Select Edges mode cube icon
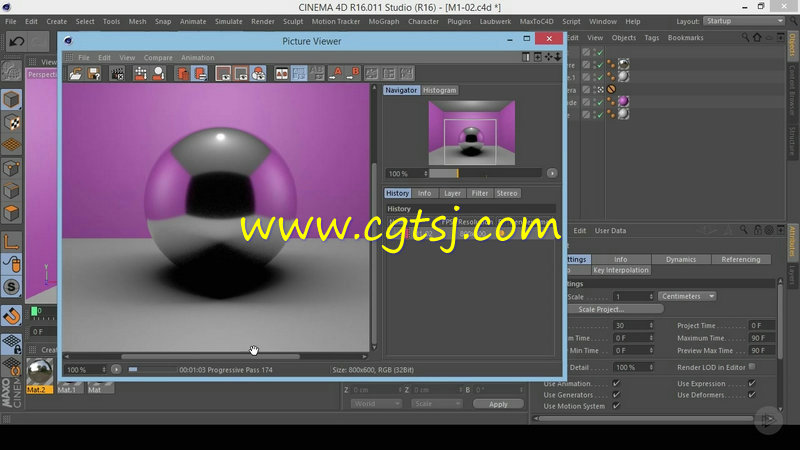 pyautogui.click(x=11, y=190)
